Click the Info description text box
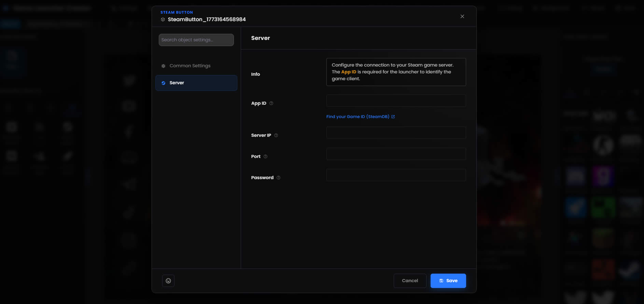Image resolution: width=644 pixels, height=304 pixels. click(396, 72)
